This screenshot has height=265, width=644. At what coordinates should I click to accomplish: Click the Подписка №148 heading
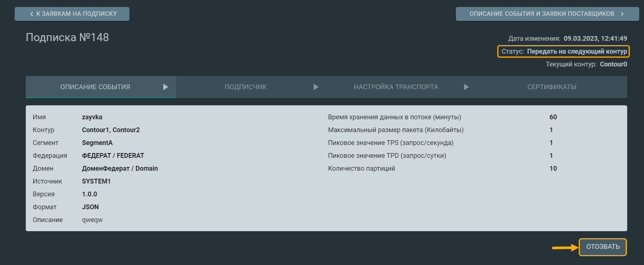pos(67,37)
